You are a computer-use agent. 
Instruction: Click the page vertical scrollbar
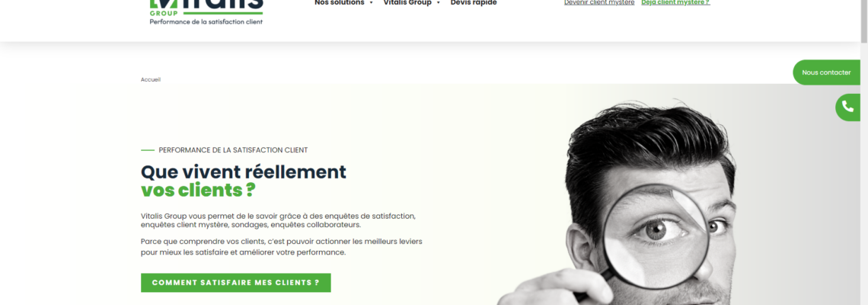[864, 152]
